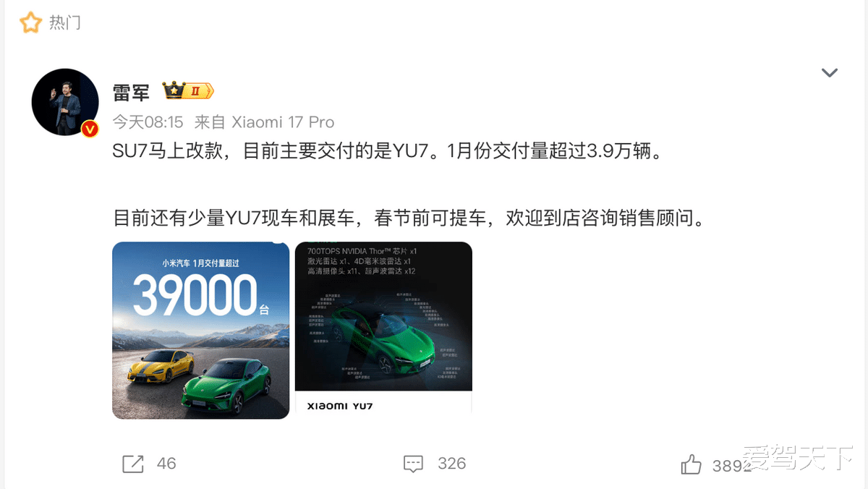Image resolution: width=868 pixels, height=489 pixels.
Task: Click the YU7 stock cars text line
Action: coord(409,218)
